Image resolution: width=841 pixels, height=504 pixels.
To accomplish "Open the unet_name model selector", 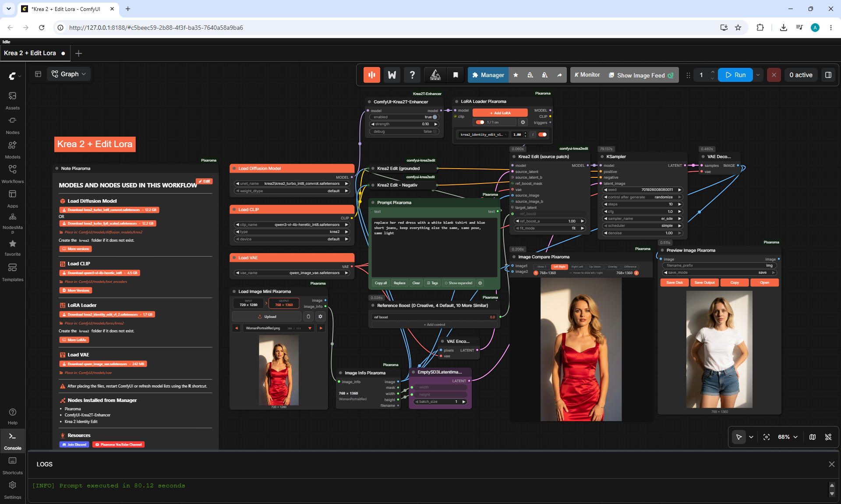I will click(292, 183).
